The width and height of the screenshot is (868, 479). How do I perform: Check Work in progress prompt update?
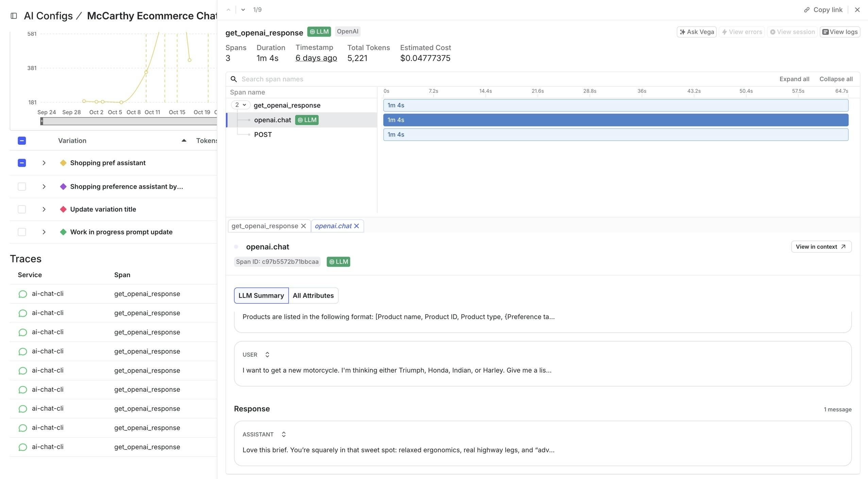(22, 232)
